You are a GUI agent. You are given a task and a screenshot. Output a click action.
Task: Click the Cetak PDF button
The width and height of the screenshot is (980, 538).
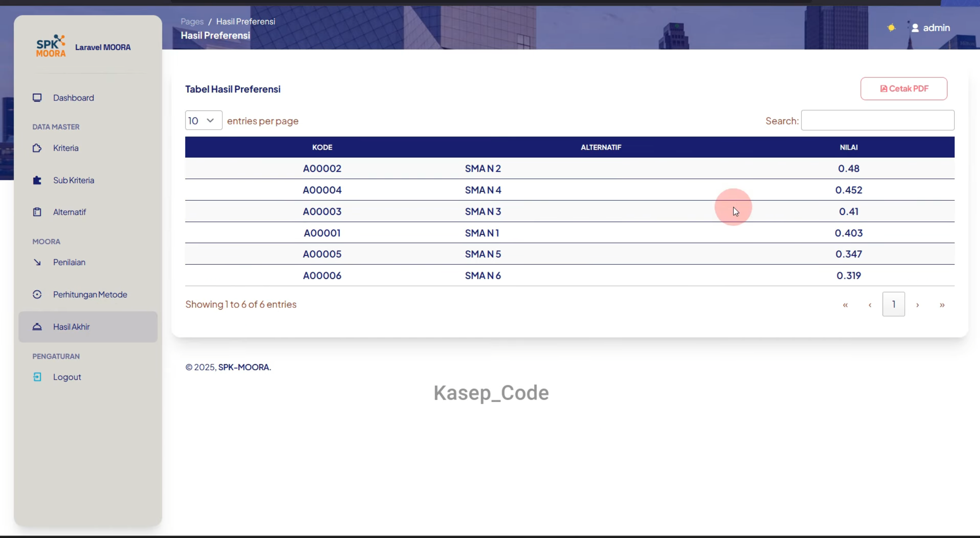pyautogui.click(x=904, y=89)
